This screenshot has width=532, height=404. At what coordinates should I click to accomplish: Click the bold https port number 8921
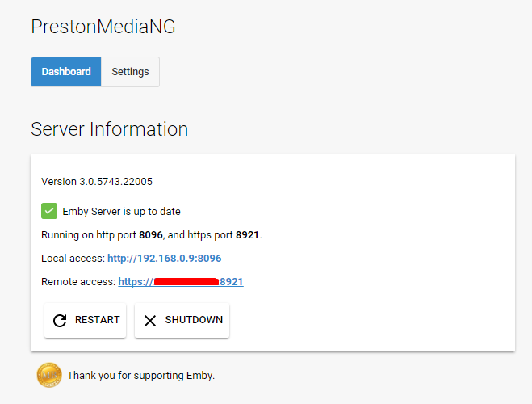coord(247,235)
